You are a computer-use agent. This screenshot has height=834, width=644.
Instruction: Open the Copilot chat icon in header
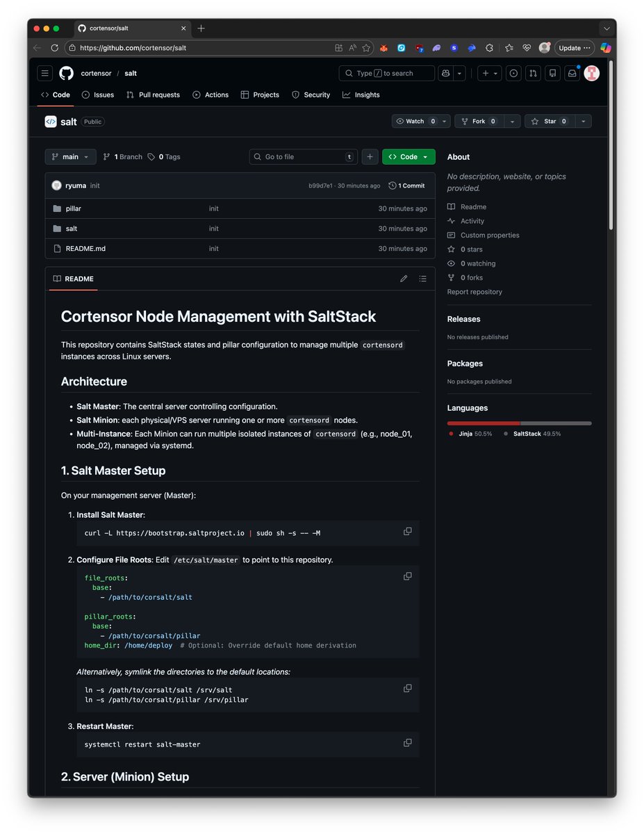click(x=445, y=73)
